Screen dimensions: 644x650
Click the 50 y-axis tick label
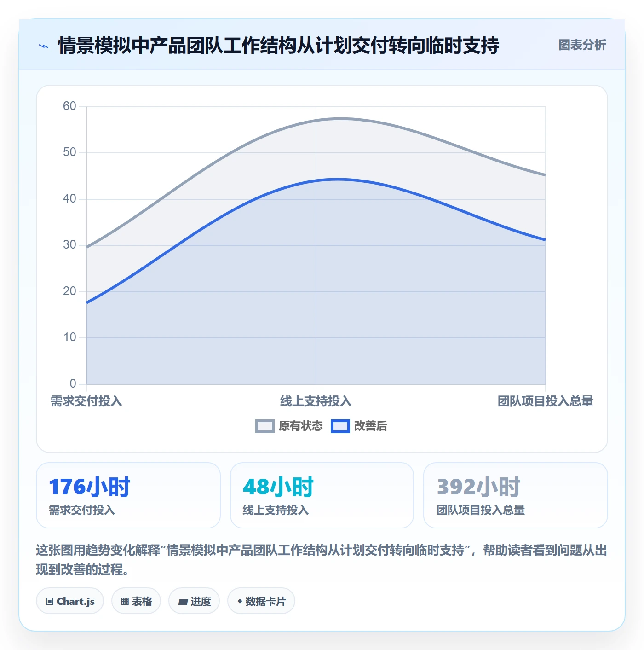coord(69,152)
